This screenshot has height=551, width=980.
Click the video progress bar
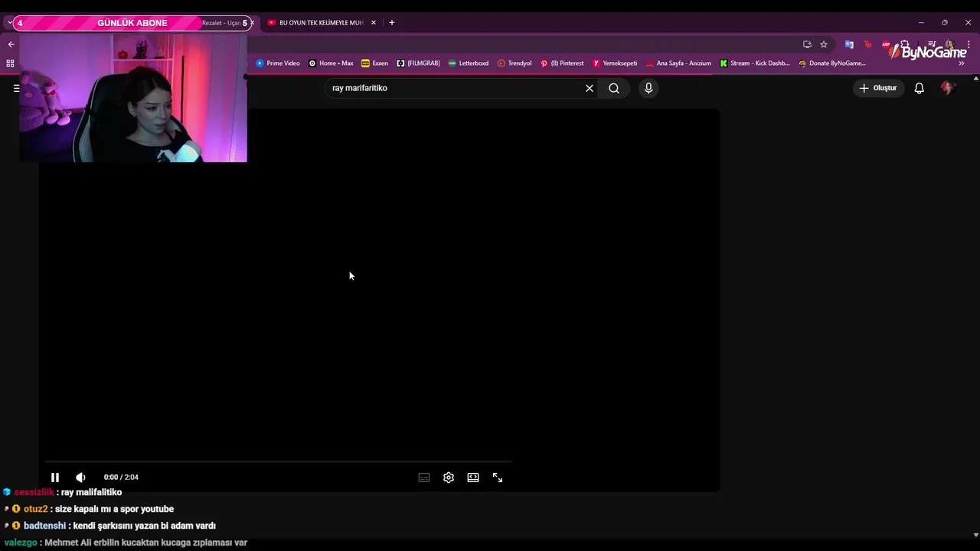pyautogui.click(x=278, y=462)
